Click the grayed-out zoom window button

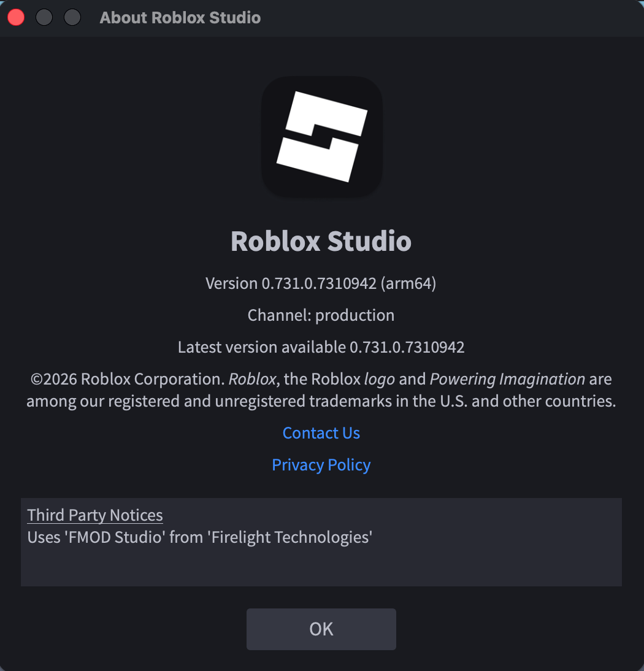coord(72,18)
